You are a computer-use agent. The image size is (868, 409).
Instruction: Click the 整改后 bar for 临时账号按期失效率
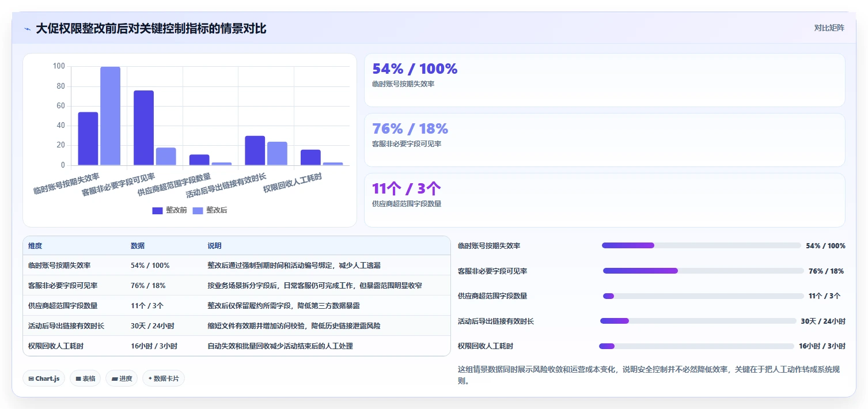pyautogui.click(x=111, y=116)
